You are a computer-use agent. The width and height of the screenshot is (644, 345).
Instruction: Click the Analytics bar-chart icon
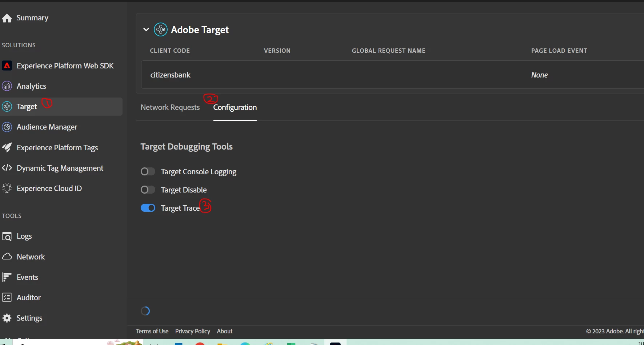click(x=7, y=86)
